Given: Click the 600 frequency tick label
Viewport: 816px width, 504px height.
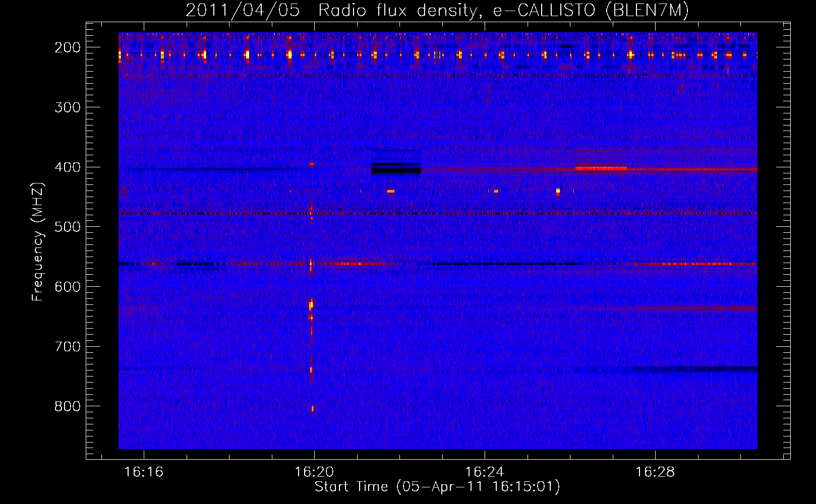Looking at the screenshot, I should (x=68, y=287).
